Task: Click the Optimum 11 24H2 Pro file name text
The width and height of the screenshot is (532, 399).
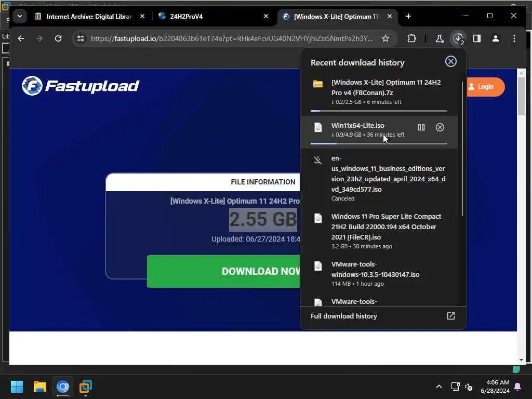Action: [235, 201]
